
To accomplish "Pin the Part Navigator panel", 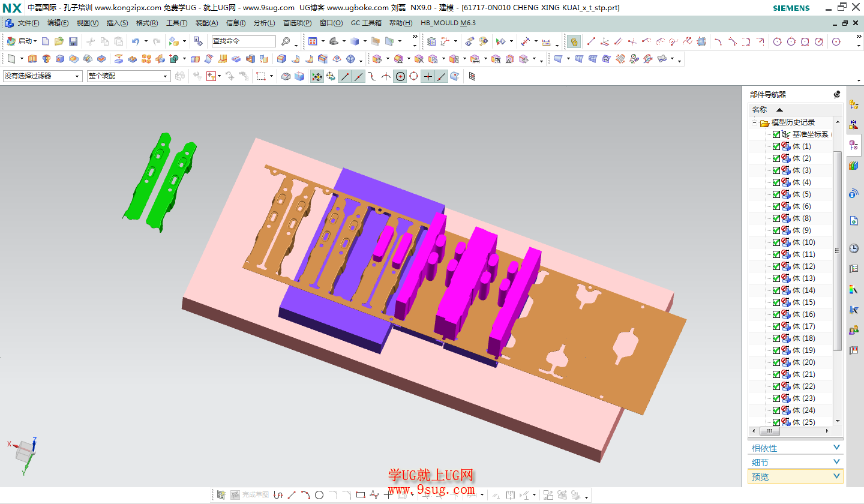I will 837,94.
